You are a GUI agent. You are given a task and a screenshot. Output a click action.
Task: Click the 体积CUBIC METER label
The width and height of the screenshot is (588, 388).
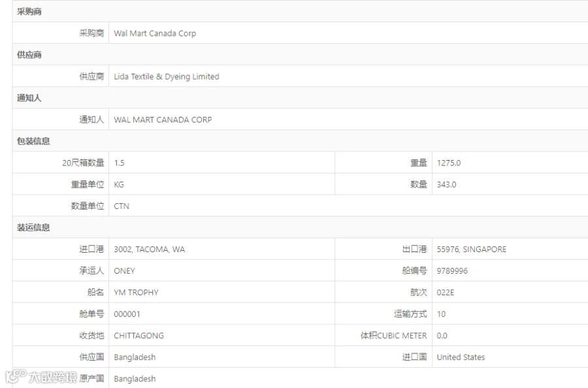pyautogui.click(x=394, y=336)
